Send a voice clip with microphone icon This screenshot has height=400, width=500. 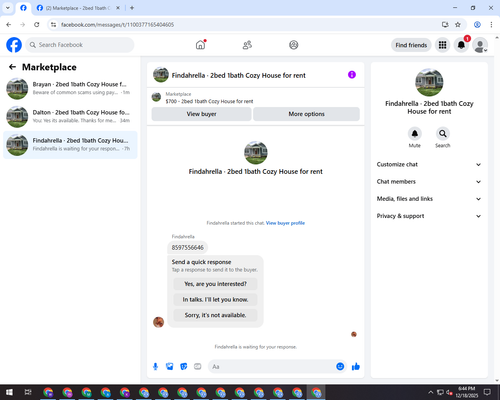[x=155, y=367]
